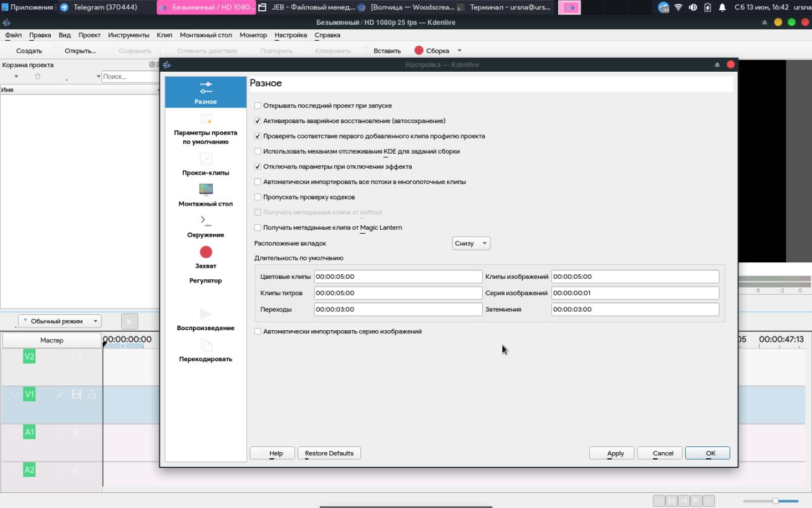Open the volume tray icon

coord(693,8)
